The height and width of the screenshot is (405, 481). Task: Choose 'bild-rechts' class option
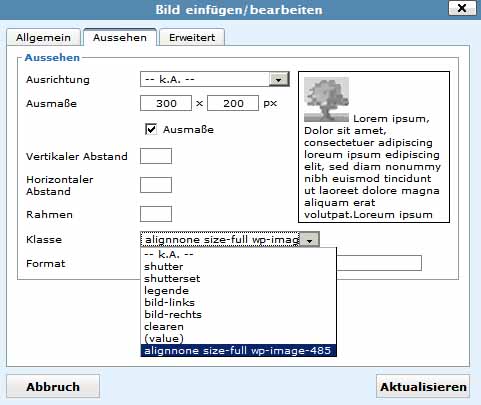239,314
